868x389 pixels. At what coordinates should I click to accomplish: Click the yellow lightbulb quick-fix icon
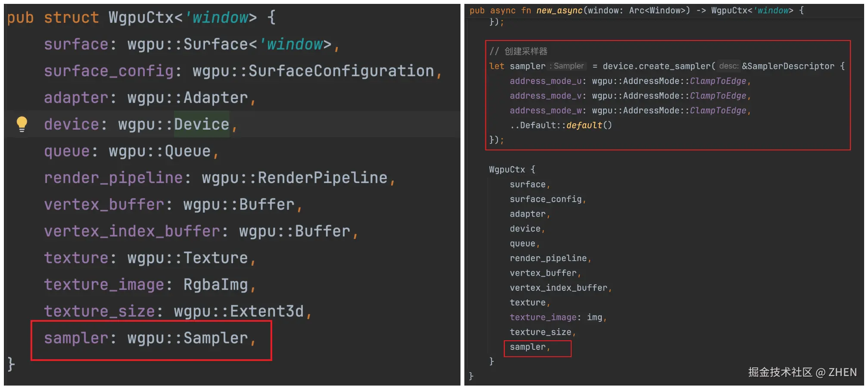tap(22, 124)
